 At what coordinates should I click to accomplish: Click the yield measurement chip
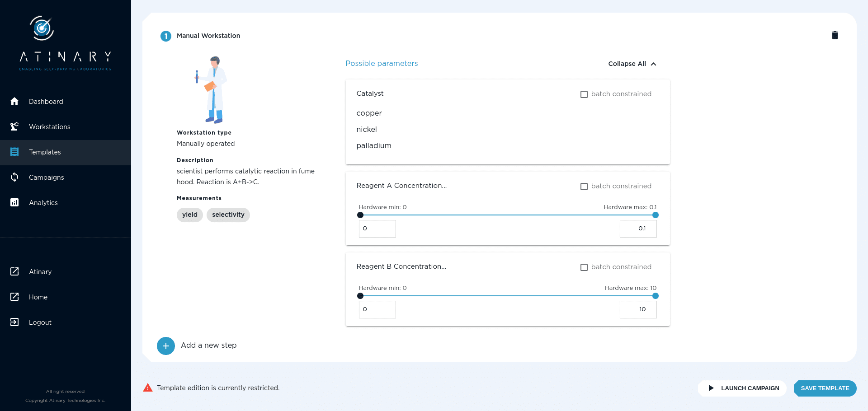tap(190, 215)
